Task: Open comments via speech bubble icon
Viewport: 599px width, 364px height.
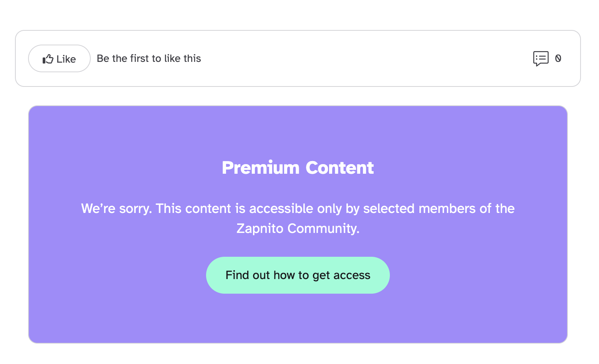Action: (x=541, y=58)
